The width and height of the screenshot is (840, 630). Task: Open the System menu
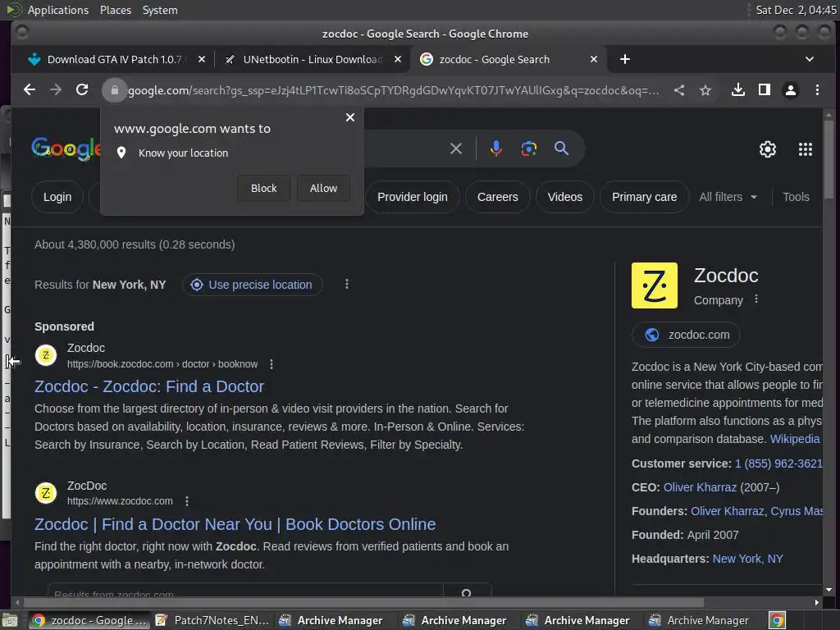[x=160, y=10]
